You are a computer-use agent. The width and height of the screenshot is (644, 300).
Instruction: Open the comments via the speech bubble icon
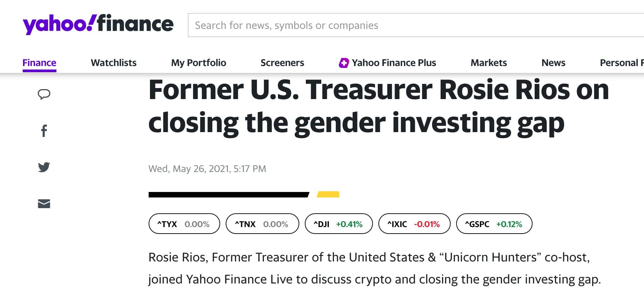click(44, 94)
